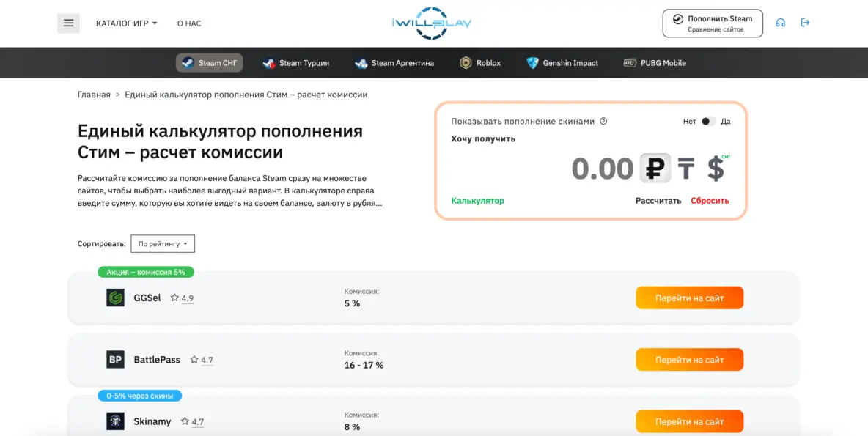Click the headphones support icon

click(x=781, y=23)
